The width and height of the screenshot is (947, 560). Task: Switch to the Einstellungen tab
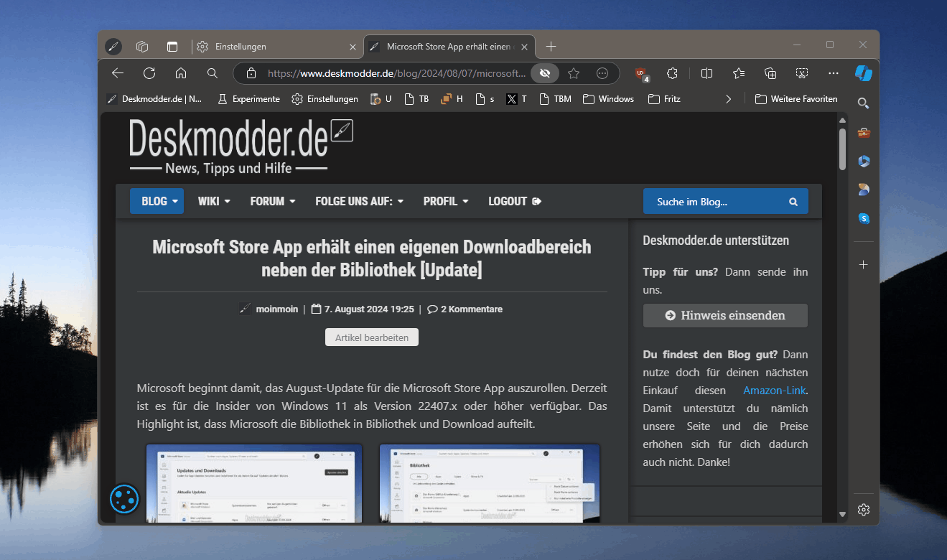click(276, 47)
